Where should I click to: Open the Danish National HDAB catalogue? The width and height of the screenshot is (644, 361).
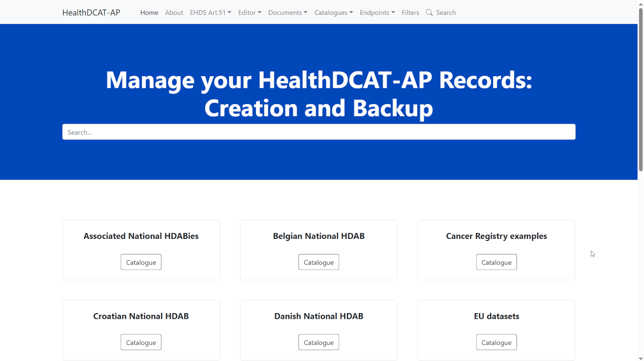click(x=319, y=342)
